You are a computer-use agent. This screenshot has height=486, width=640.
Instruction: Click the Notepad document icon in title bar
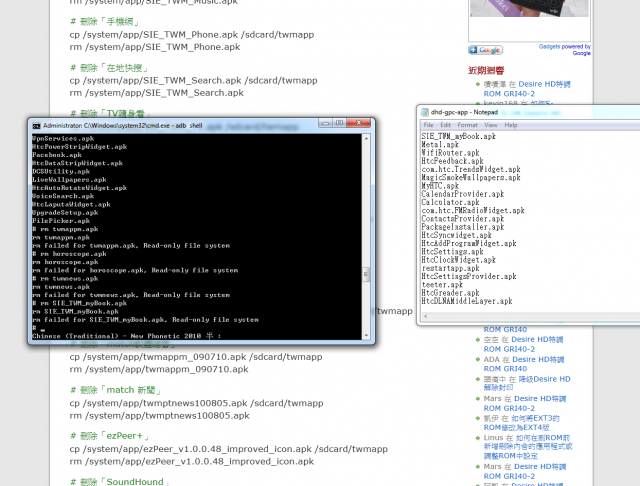click(425, 112)
